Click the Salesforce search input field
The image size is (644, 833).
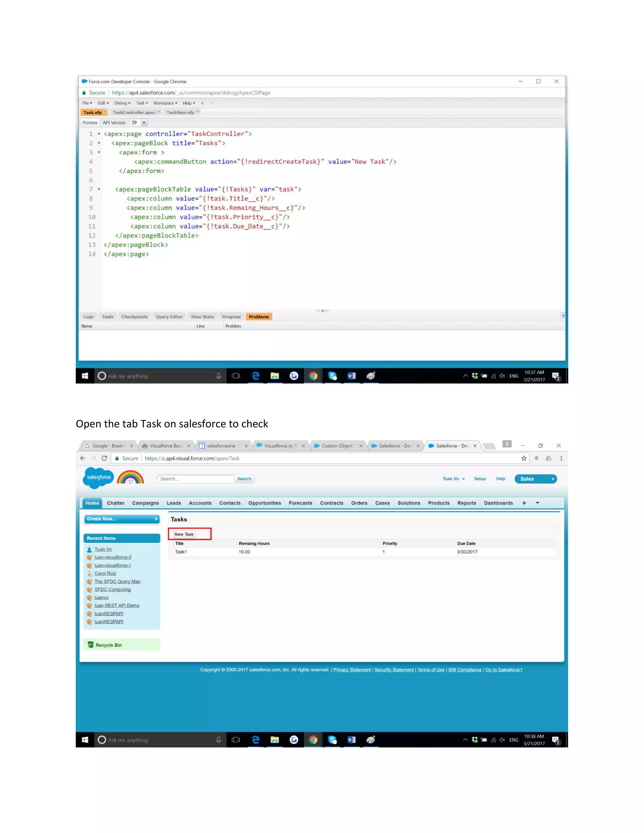tap(195, 479)
